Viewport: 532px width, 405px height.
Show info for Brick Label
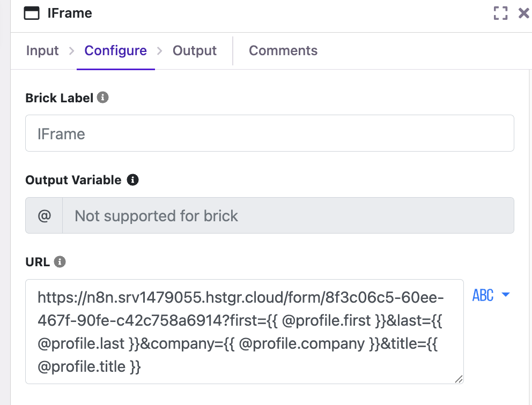[x=103, y=97]
